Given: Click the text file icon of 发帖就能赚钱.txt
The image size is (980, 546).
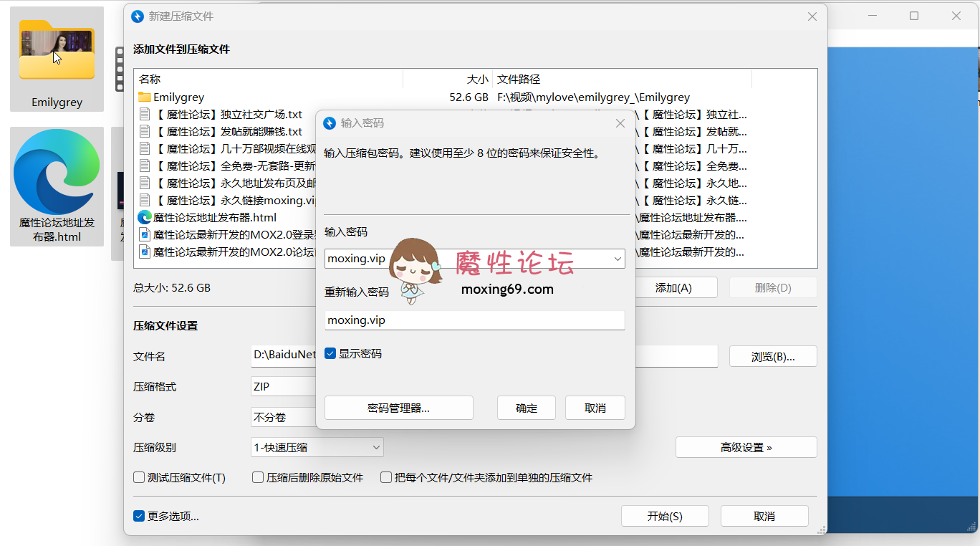Looking at the screenshot, I should [145, 132].
